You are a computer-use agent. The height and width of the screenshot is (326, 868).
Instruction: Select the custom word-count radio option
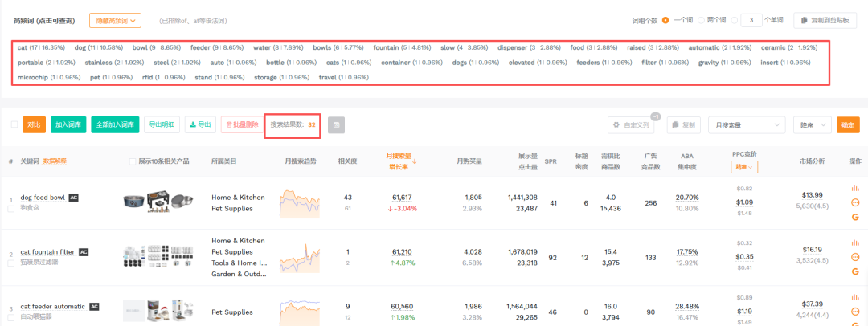pyautogui.click(x=734, y=21)
